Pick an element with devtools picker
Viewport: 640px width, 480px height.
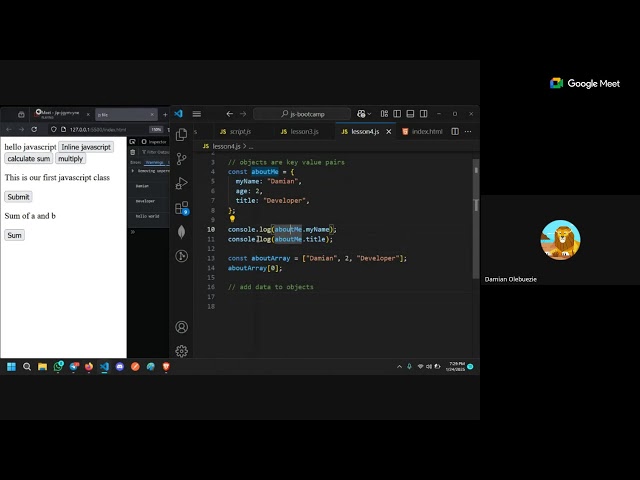(x=133, y=142)
